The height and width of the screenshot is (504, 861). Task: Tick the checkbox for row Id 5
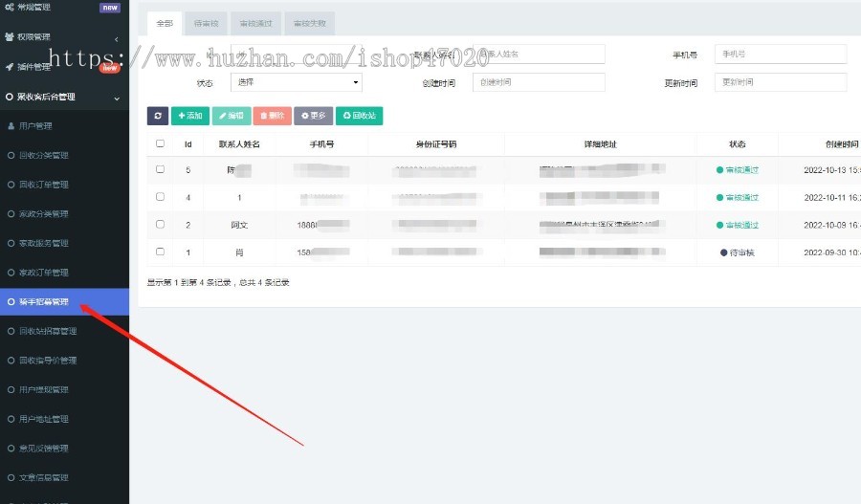coord(161,169)
